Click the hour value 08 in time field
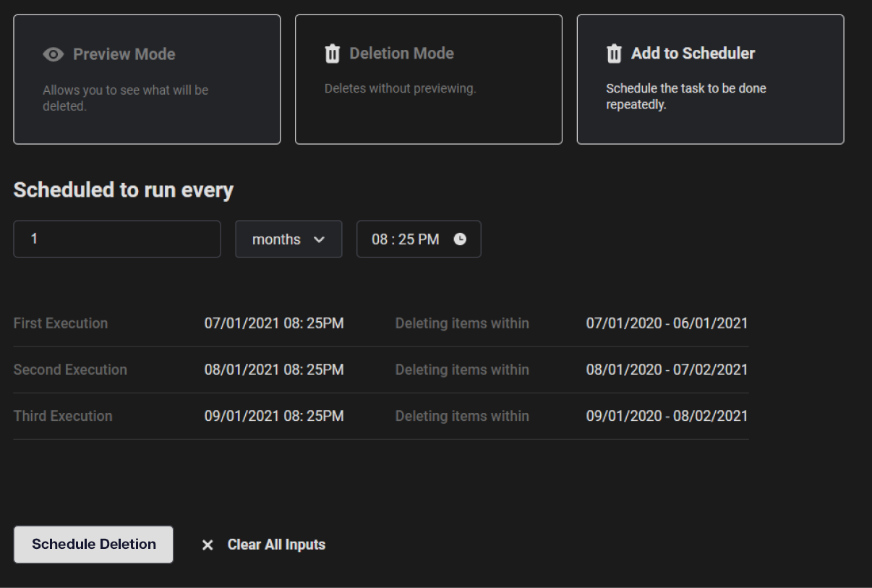 [x=380, y=239]
